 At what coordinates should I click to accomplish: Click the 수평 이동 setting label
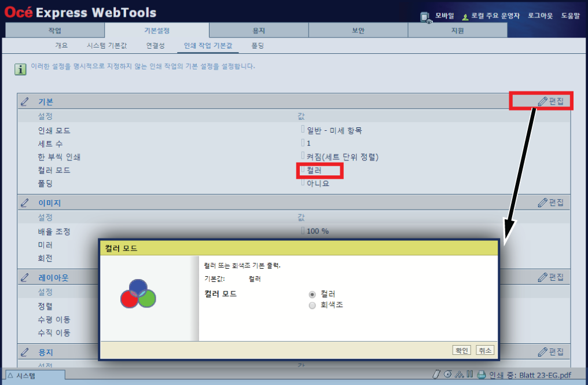(x=54, y=320)
